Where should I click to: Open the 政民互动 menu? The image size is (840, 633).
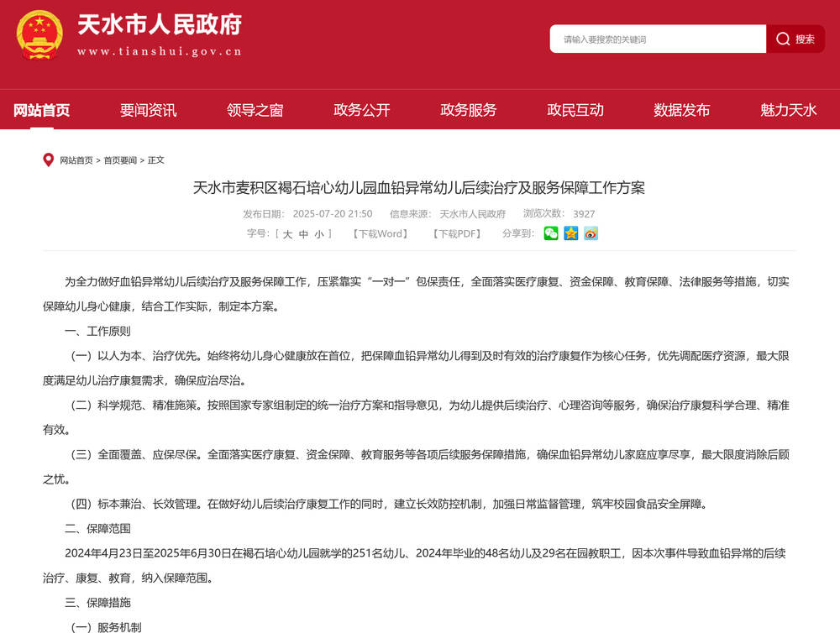(x=574, y=110)
